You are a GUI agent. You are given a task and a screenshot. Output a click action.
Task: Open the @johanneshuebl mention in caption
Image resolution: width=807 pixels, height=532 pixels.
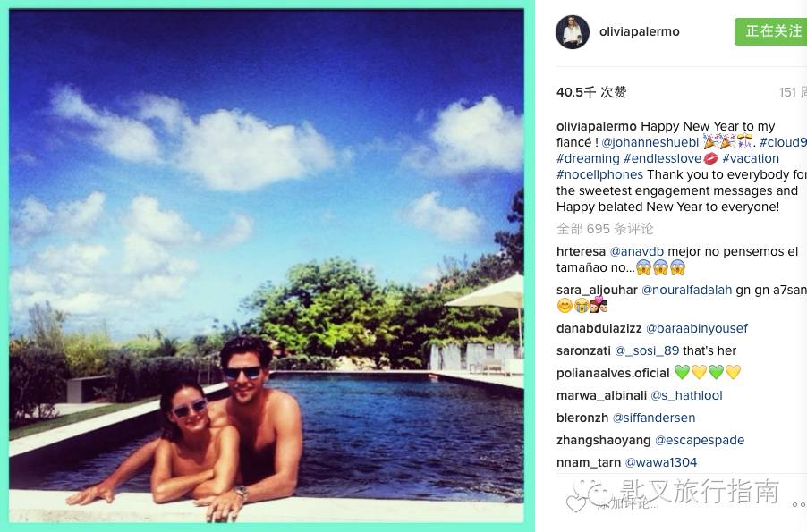[x=650, y=142]
